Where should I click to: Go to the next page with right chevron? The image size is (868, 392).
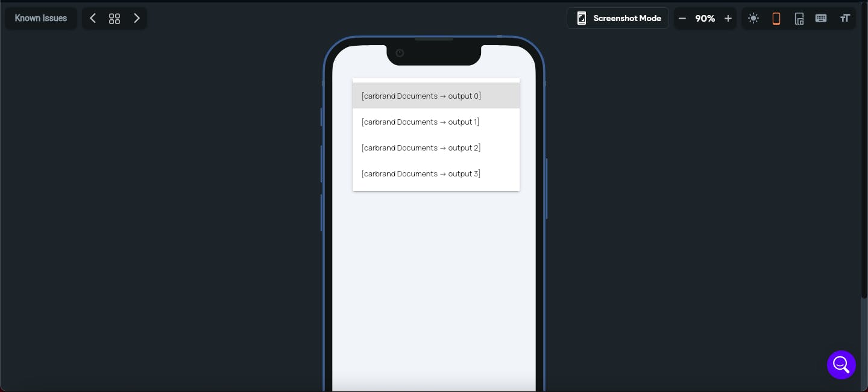tap(137, 18)
